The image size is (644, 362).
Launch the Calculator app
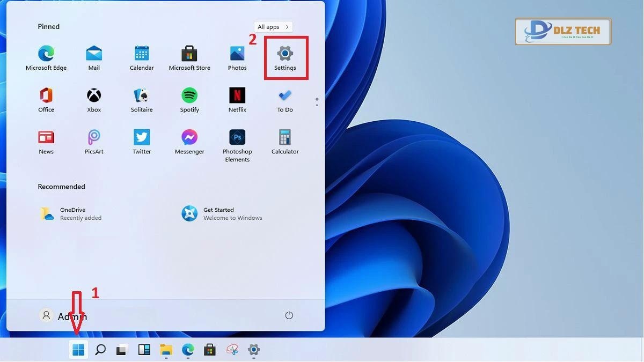[x=285, y=142]
